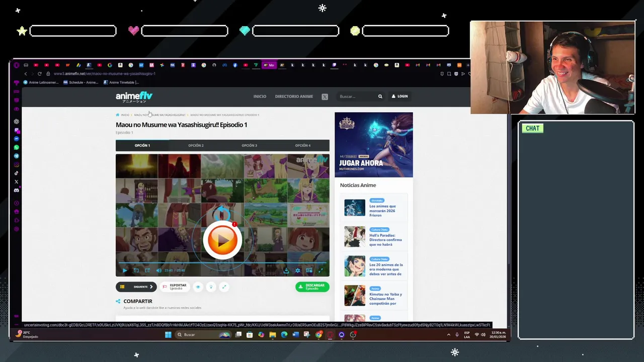Screen dimensions: 644x362
Task: Open news: Hell's Paradise directora confirma
Action: click(x=385, y=240)
